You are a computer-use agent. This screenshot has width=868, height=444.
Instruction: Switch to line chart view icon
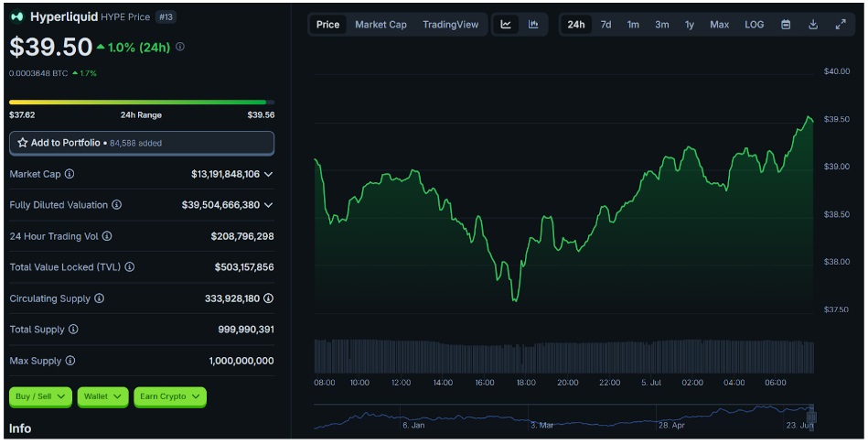(x=506, y=25)
